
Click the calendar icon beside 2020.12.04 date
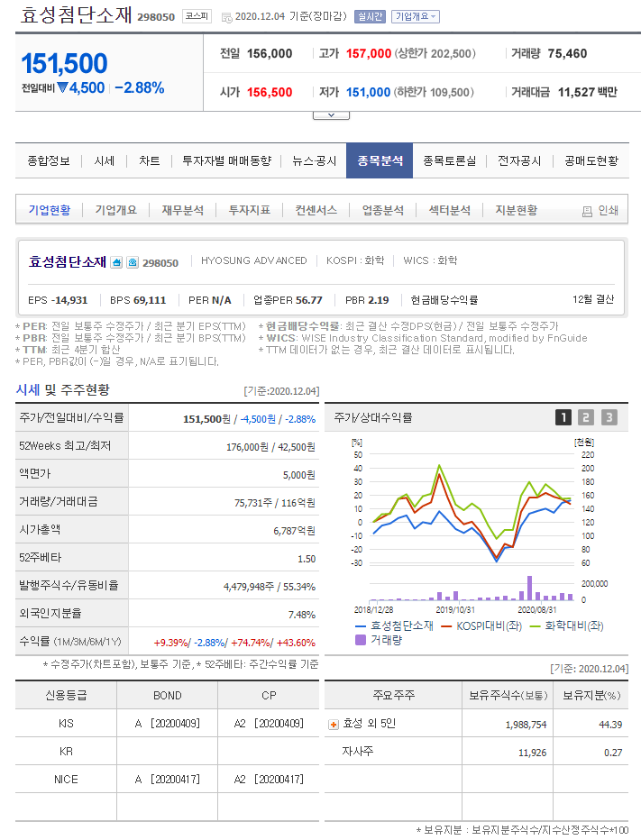(226, 17)
